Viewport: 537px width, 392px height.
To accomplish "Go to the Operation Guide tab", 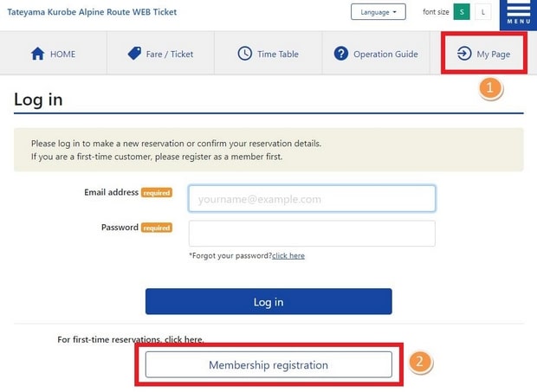I will pos(376,53).
